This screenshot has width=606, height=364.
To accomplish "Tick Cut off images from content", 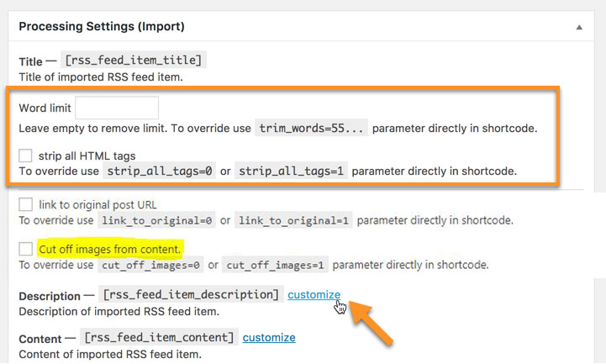I will coord(25,249).
